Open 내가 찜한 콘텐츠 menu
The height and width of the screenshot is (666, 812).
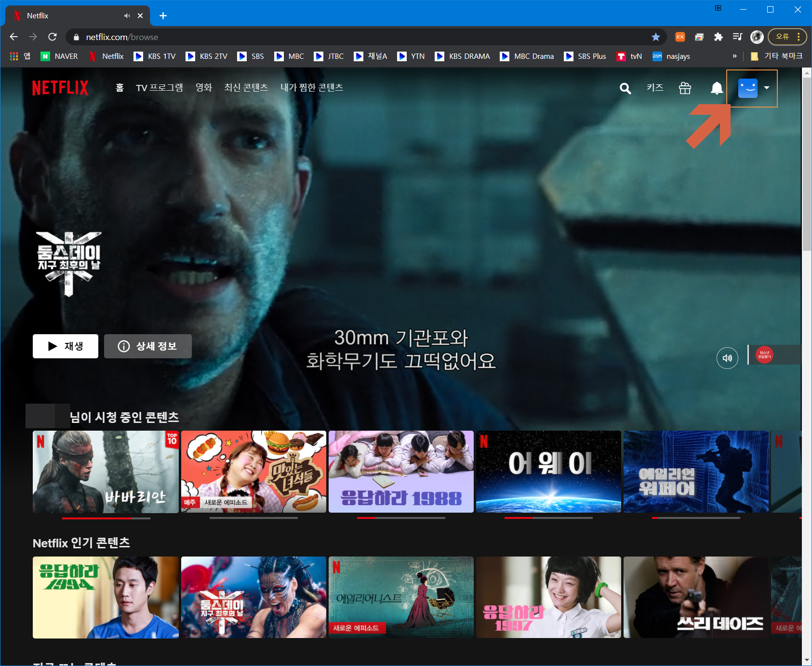[x=312, y=88]
